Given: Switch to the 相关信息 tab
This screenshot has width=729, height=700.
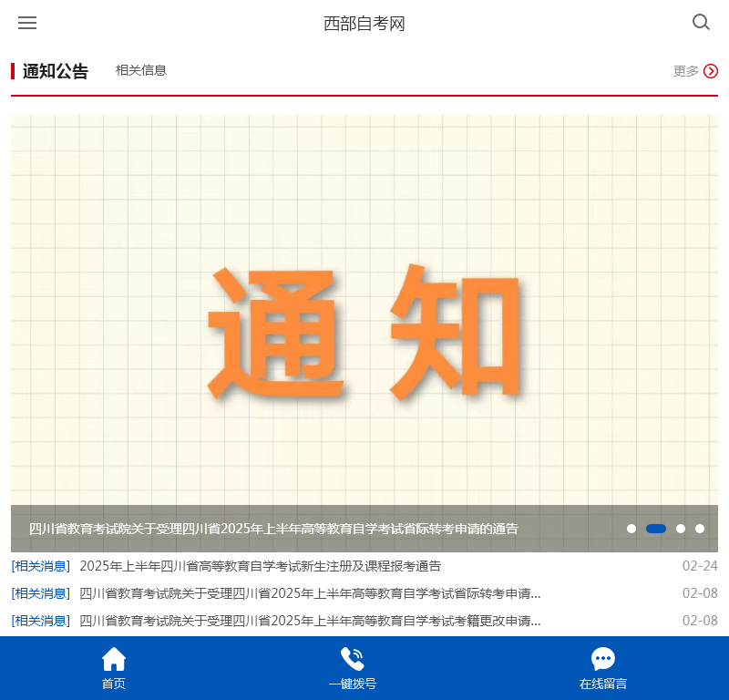Looking at the screenshot, I should tap(141, 70).
